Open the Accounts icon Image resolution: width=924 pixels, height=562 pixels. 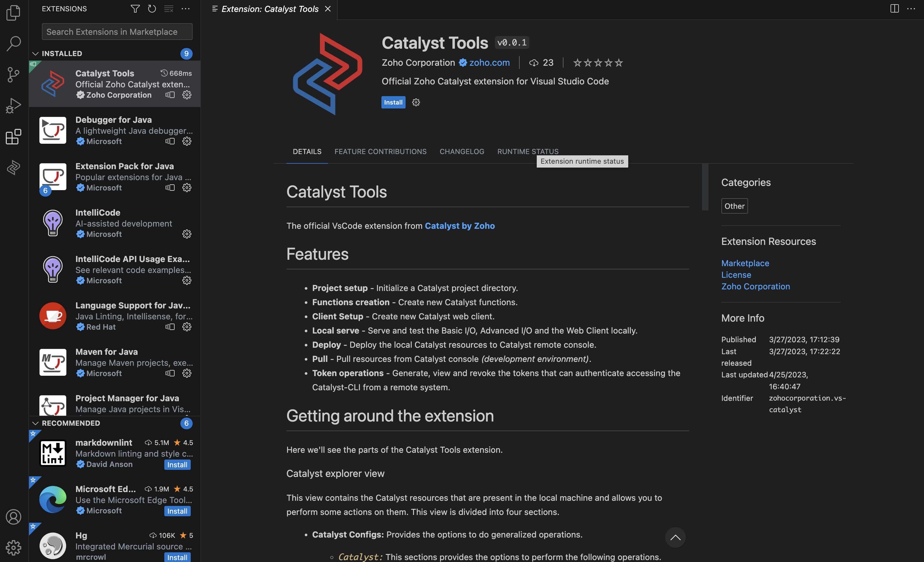pyautogui.click(x=14, y=517)
